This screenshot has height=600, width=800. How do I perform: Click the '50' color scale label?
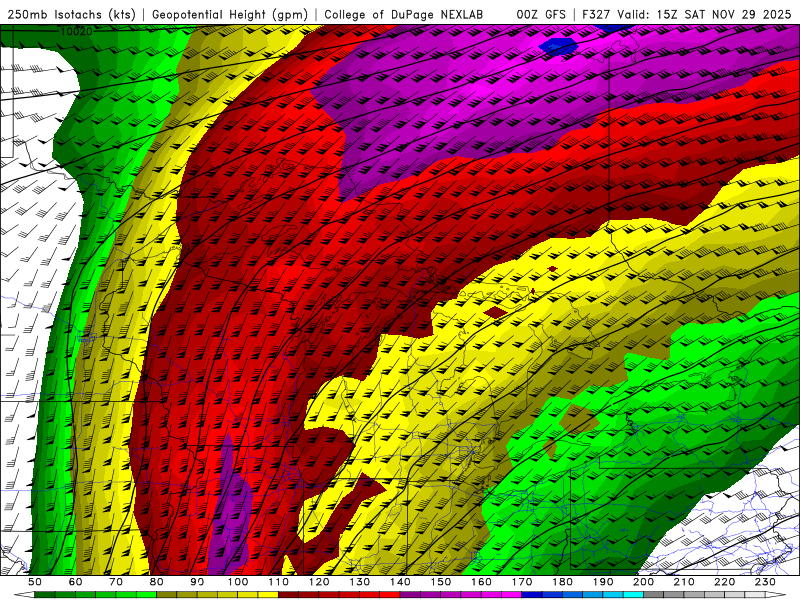[x=35, y=582]
